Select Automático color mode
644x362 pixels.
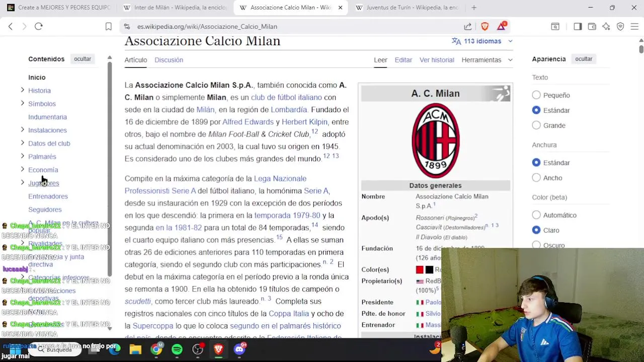click(x=536, y=215)
